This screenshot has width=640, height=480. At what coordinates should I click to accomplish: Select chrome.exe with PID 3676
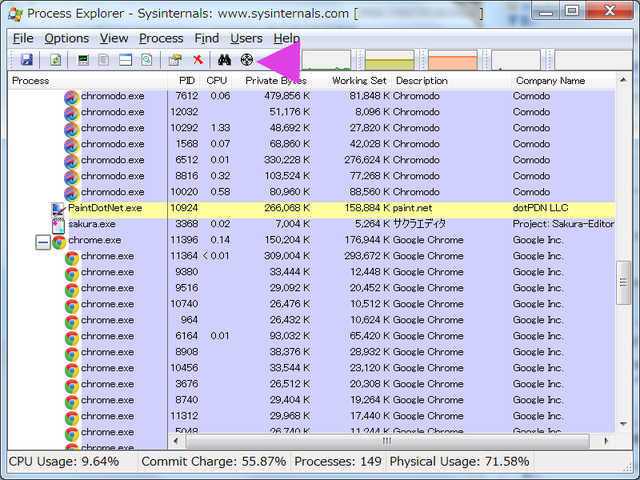tap(312, 384)
